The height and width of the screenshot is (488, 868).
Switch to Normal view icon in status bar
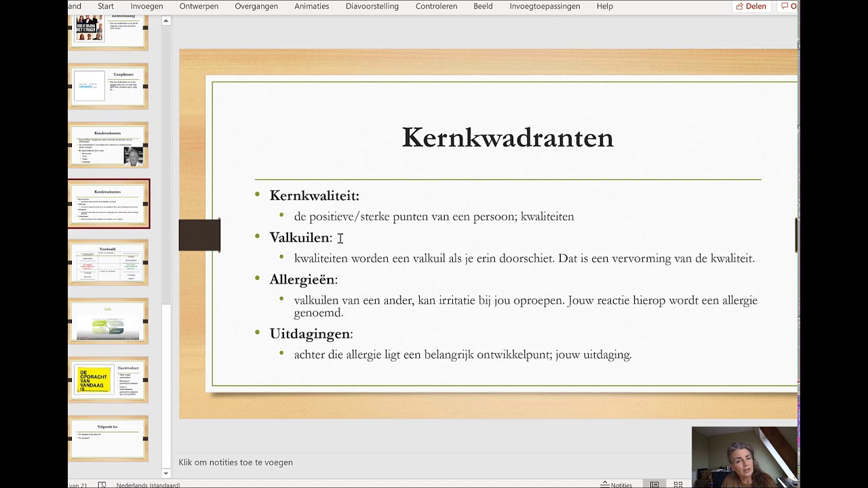[x=654, y=485]
